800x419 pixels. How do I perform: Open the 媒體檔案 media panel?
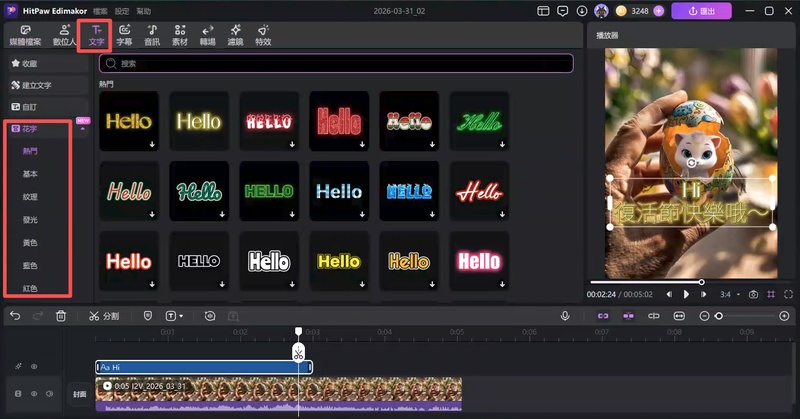(x=27, y=35)
